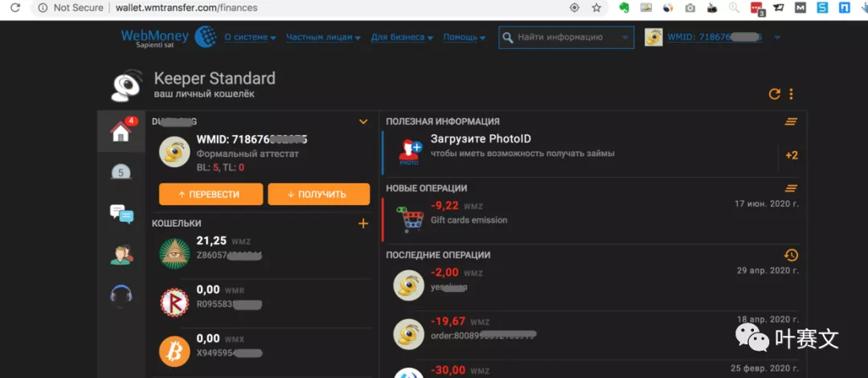Open the WMR wallet R icon
Image resolution: width=868 pixels, height=378 pixels.
[x=175, y=302]
